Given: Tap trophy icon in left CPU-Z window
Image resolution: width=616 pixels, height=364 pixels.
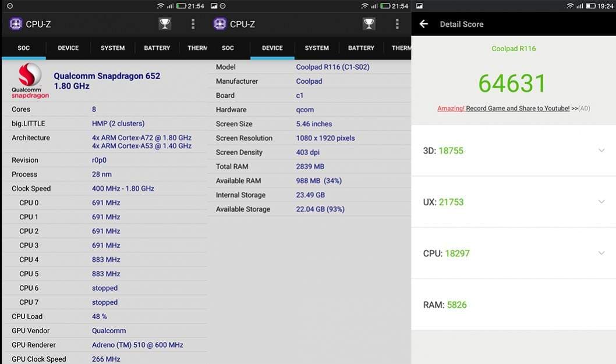Looking at the screenshot, I should pos(165,24).
